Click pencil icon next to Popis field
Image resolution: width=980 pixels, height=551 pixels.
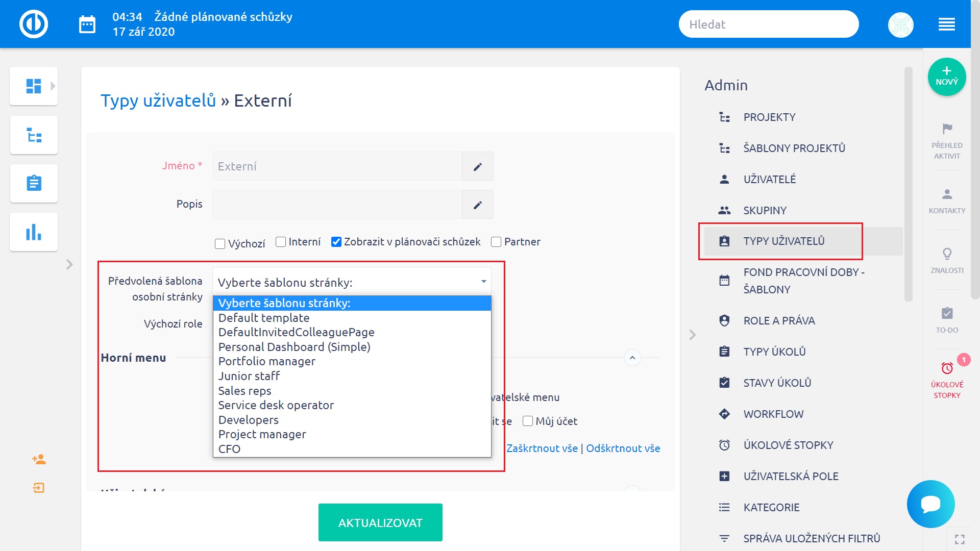point(477,205)
